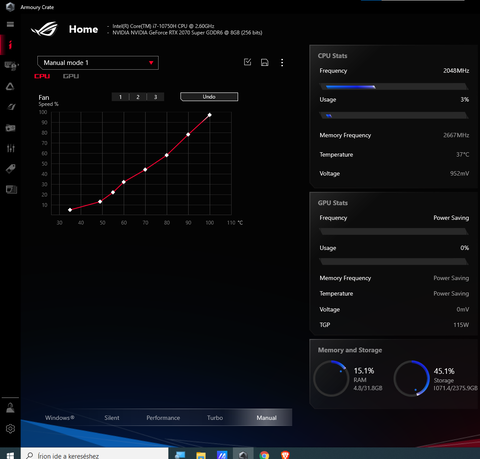Click the Armoury Crate title bar icon
The image size is (480, 459).
10,7
